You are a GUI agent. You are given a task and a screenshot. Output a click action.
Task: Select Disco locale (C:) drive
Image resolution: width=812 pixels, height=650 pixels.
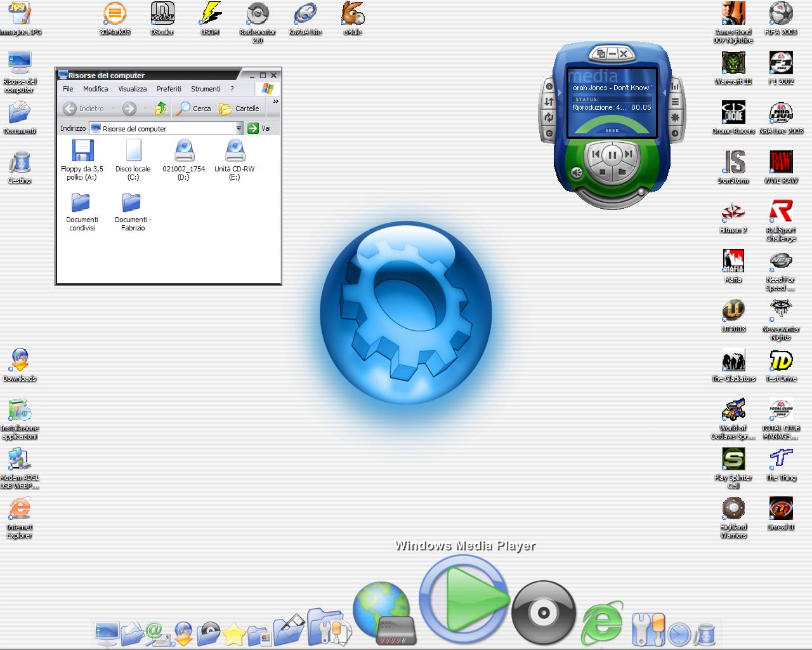point(133,160)
